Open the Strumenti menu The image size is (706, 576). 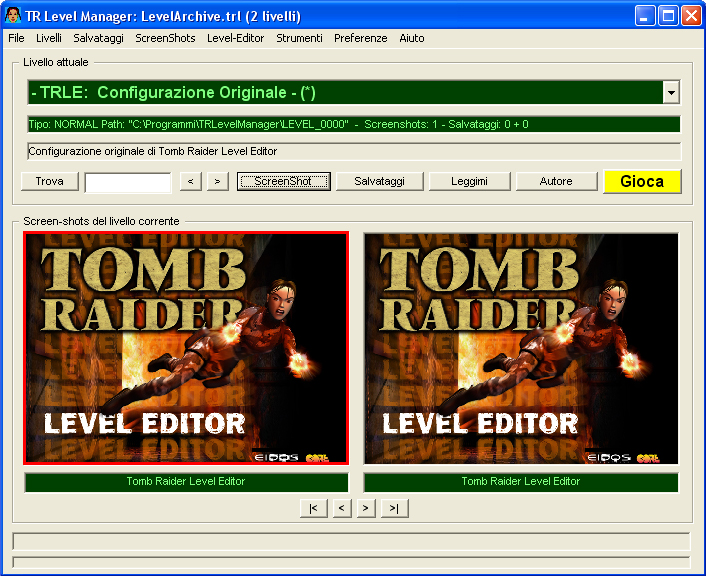pos(299,38)
